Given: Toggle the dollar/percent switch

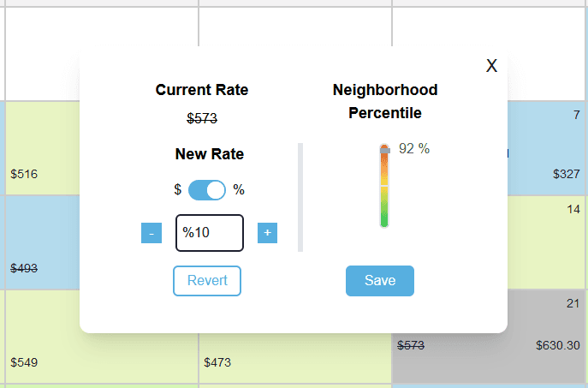Looking at the screenshot, I should (x=207, y=190).
